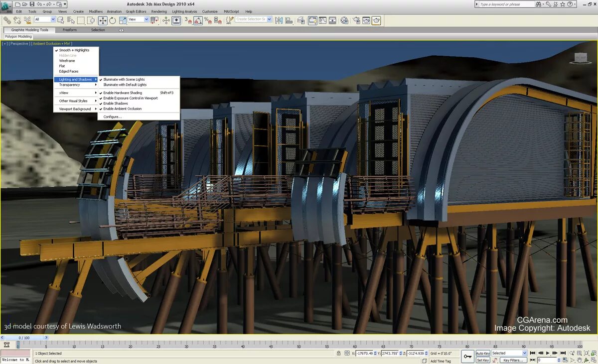The width and height of the screenshot is (598, 364).
Task: Click the Select and Link chain icon
Action: (x=7, y=20)
